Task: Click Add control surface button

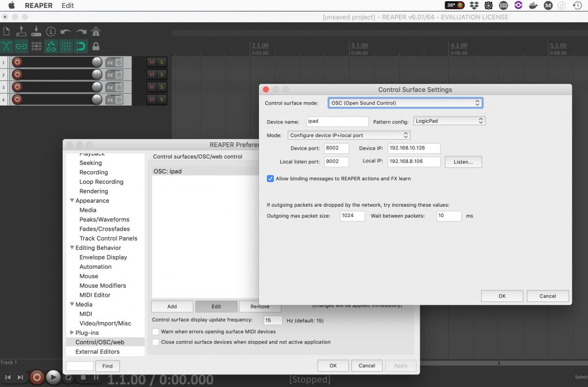Action: [x=172, y=307]
